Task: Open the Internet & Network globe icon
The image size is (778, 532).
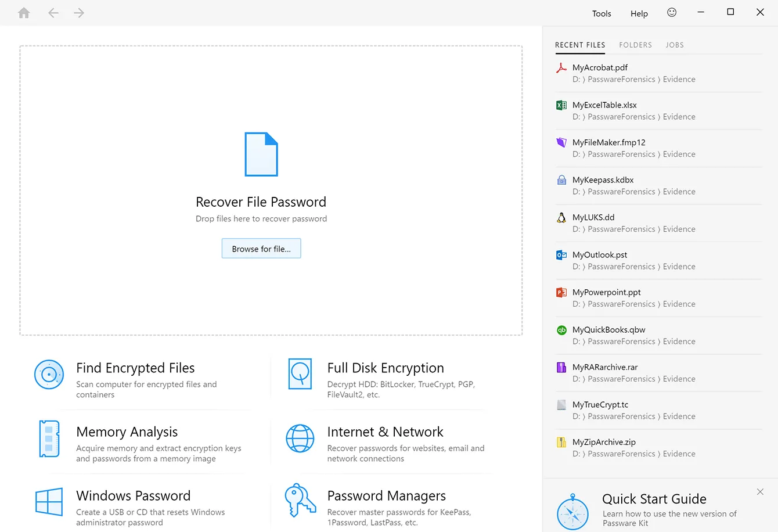Action: [300, 438]
